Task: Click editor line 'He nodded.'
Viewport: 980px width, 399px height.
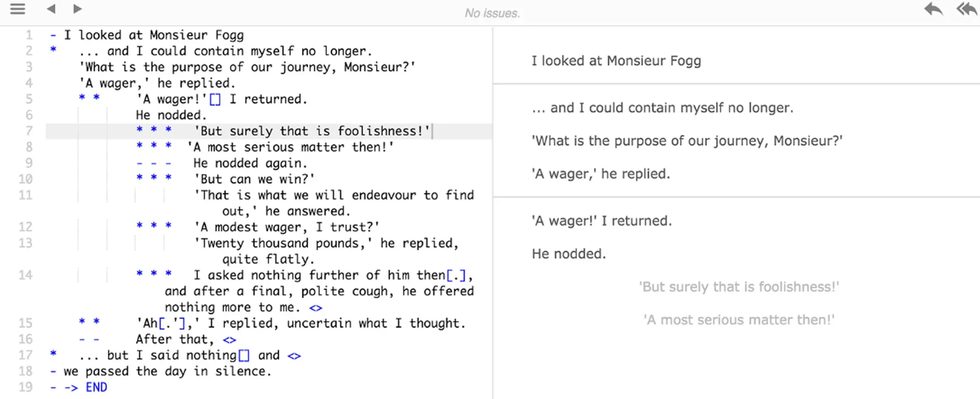Action: pyautogui.click(x=171, y=115)
